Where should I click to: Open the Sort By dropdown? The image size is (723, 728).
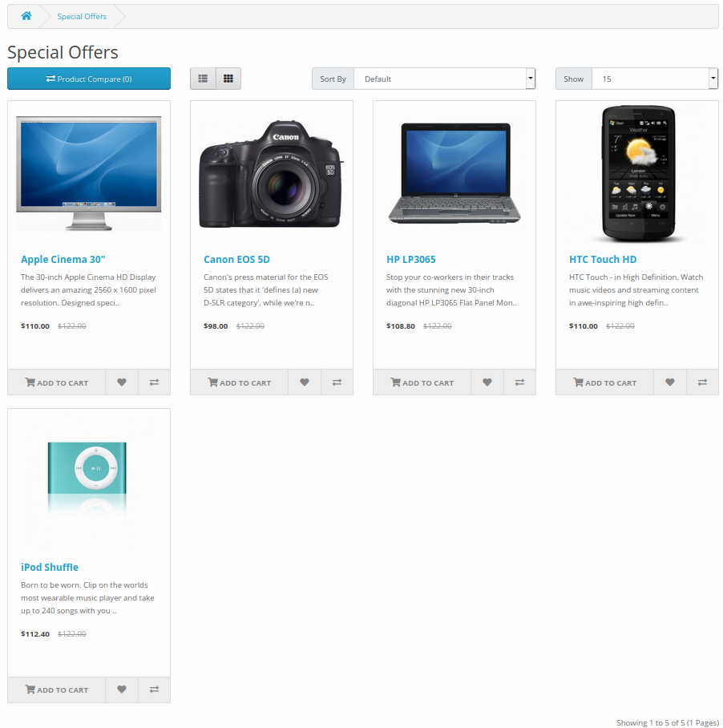pos(441,79)
